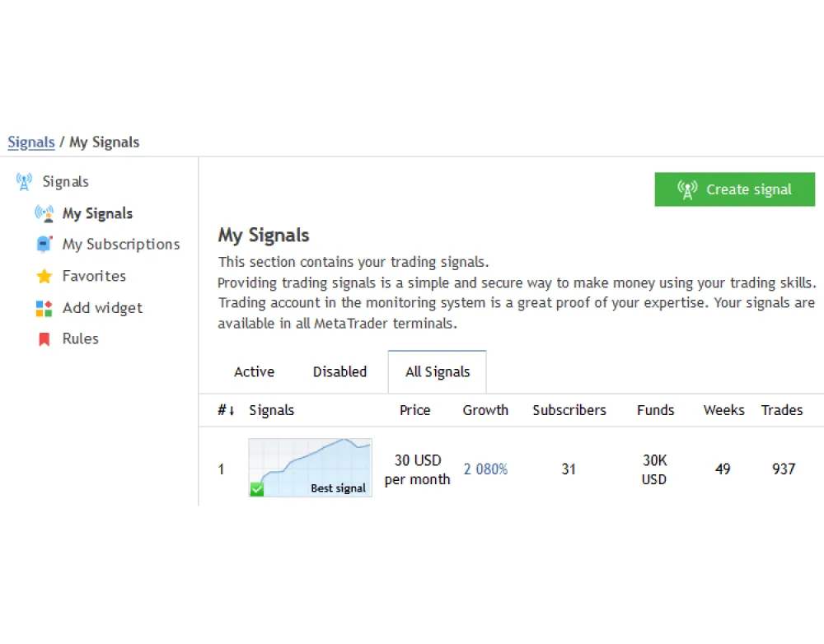The image size is (824, 644).
Task: Go to Favorites in the sidebar
Action: click(94, 277)
